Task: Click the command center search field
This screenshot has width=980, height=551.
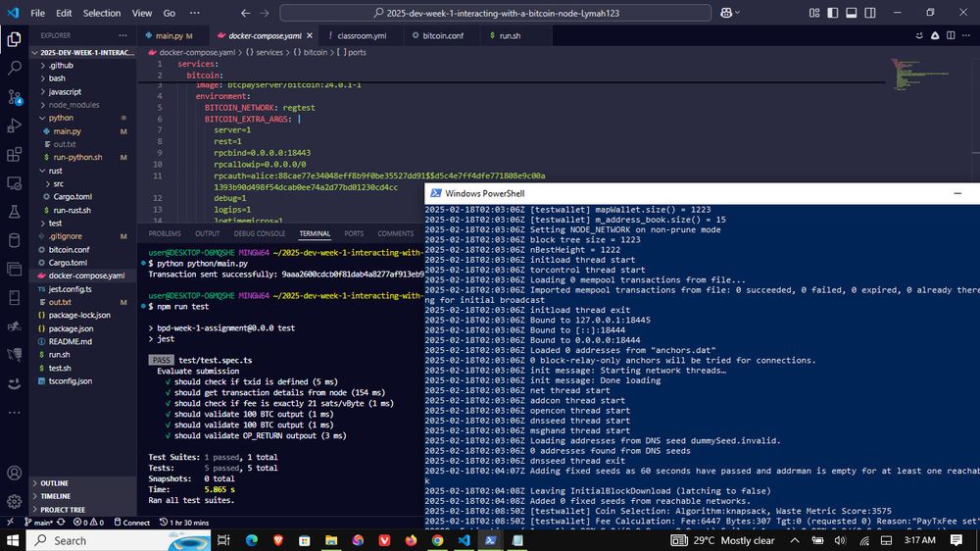Action: 496,13
